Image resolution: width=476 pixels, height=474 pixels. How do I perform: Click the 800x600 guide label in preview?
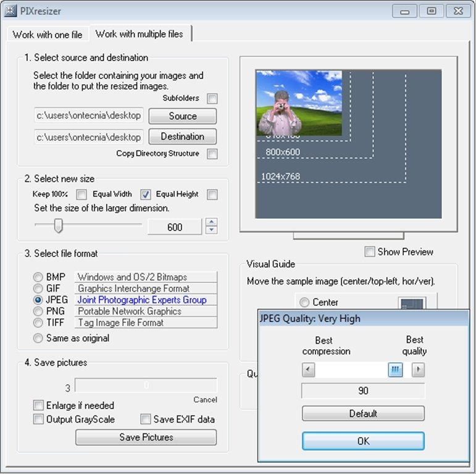[x=283, y=152]
